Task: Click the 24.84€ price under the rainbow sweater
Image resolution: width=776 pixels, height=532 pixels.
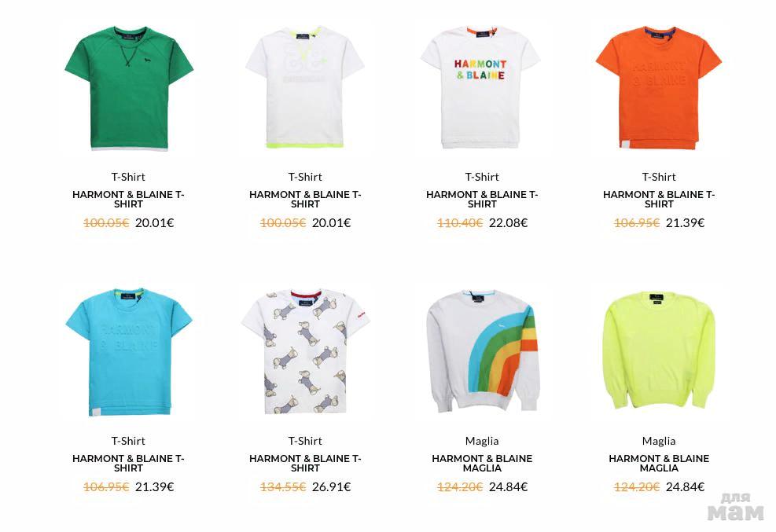Action: [508, 487]
